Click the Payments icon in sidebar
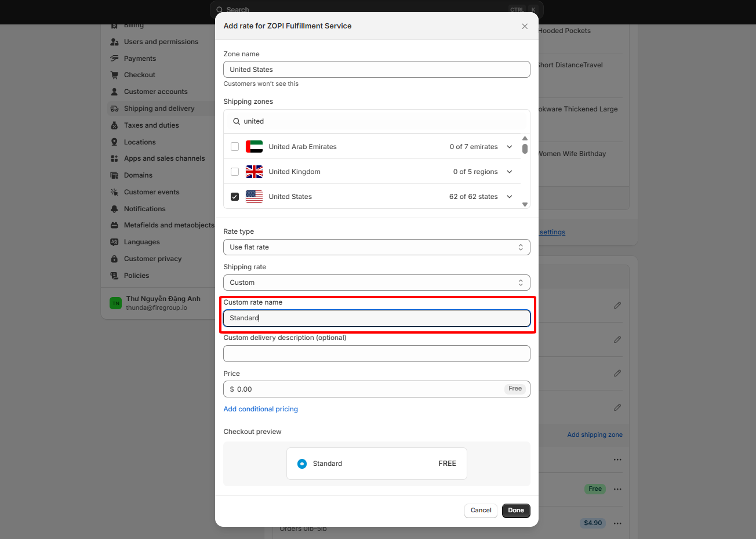Image resolution: width=756 pixels, height=539 pixels. coord(114,59)
